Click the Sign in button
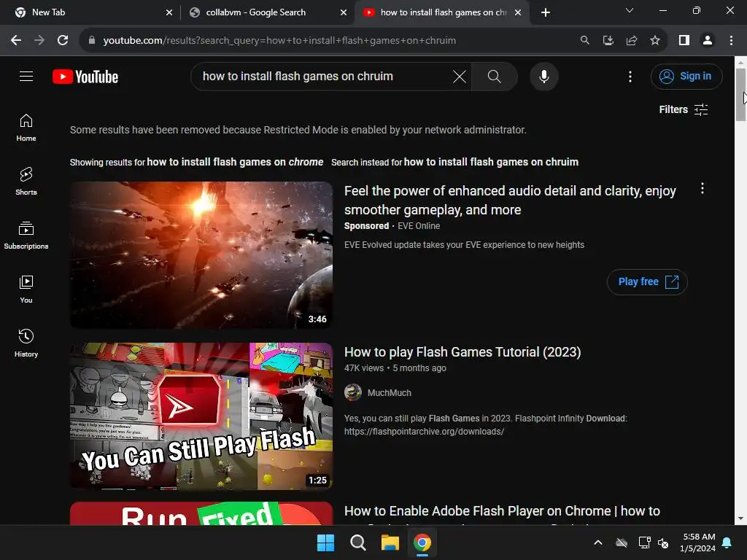Image resolution: width=747 pixels, height=560 pixels. (686, 76)
